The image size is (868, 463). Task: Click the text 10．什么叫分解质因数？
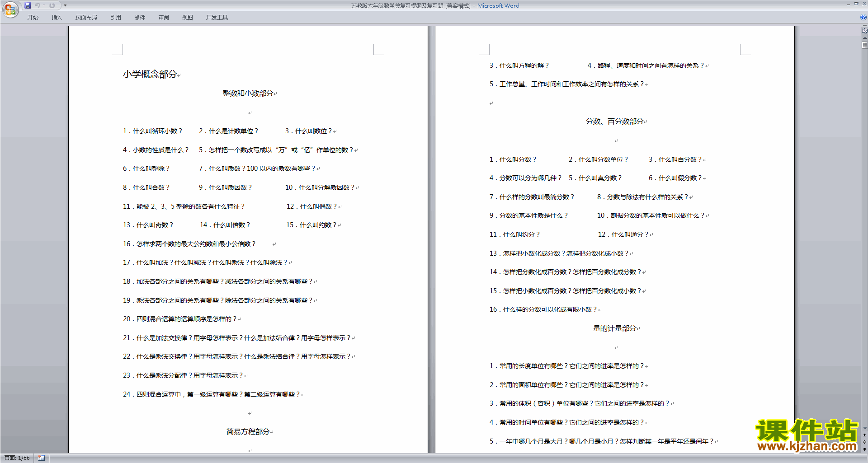[320, 187]
